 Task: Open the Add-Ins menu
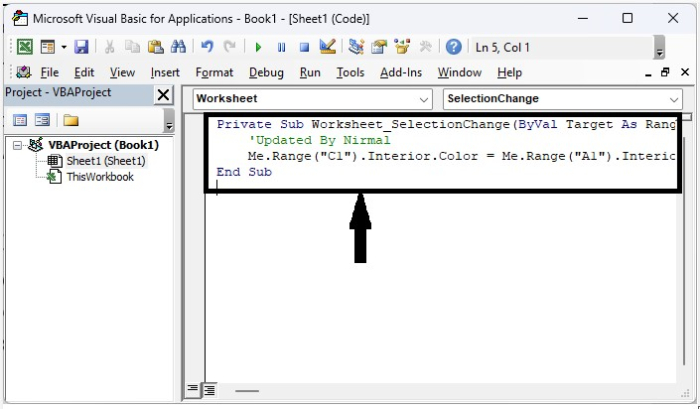coord(401,73)
